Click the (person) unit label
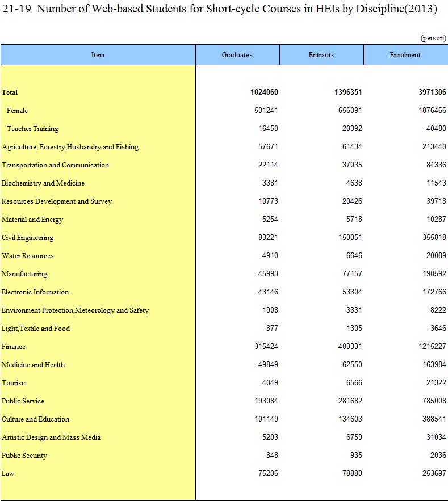Image resolution: width=448 pixels, height=501 pixels. point(433,38)
